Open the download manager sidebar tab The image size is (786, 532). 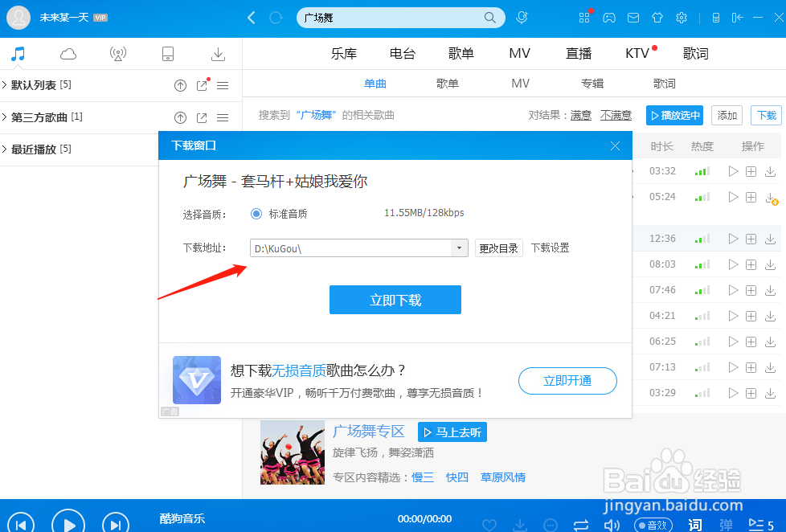click(x=218, y=54)
